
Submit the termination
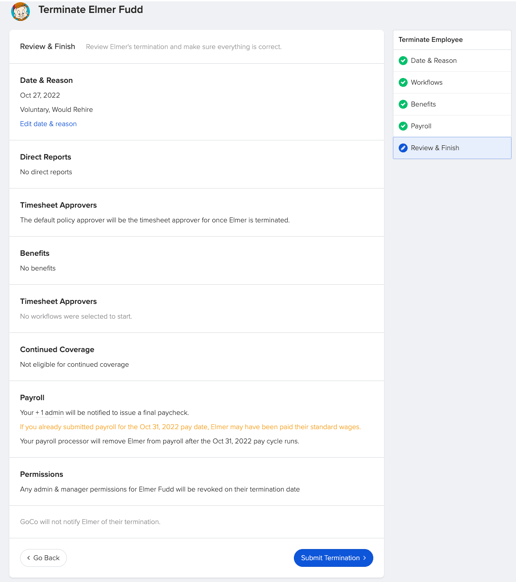333,558
